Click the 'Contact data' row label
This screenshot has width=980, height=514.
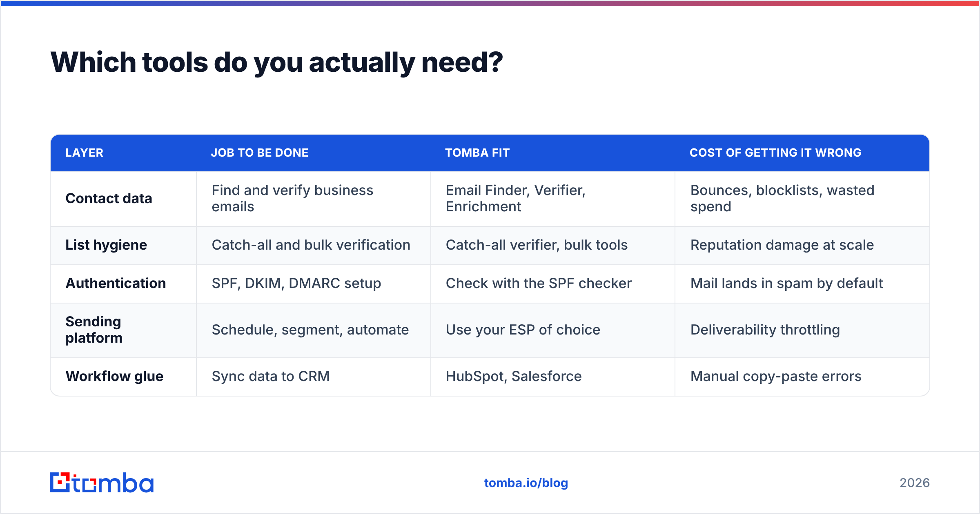pyautogui.click(x=109, y=199)
